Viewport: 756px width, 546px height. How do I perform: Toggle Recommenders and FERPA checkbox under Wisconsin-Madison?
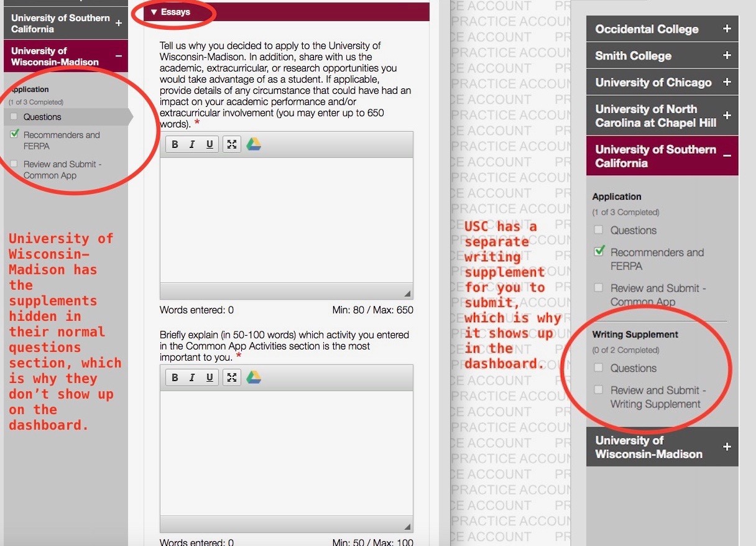[14, 134]
